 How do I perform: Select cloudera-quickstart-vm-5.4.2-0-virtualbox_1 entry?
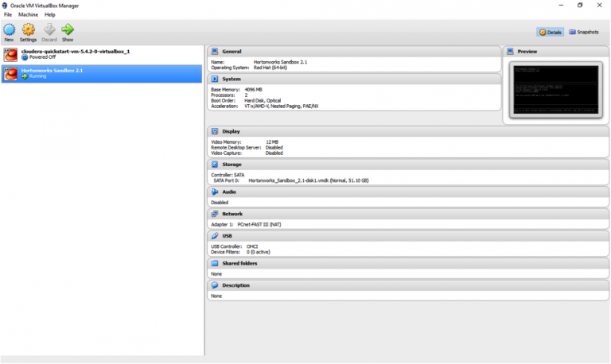[x=102, y=55]
